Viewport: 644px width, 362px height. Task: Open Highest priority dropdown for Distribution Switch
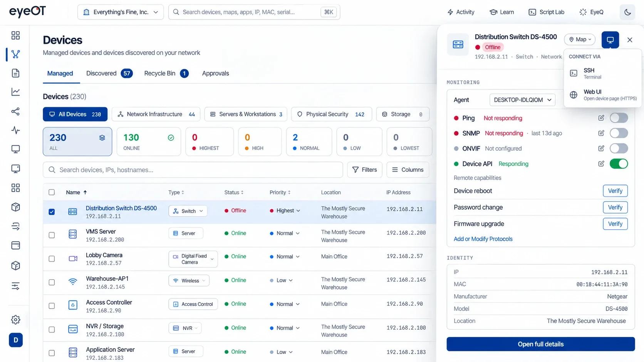click(285, 211)
